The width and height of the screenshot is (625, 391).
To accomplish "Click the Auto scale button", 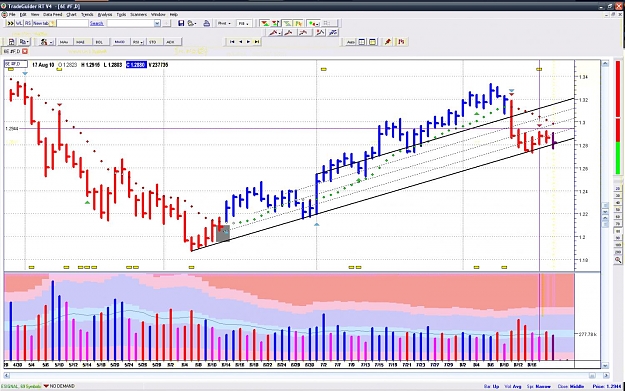I will 351,42.
